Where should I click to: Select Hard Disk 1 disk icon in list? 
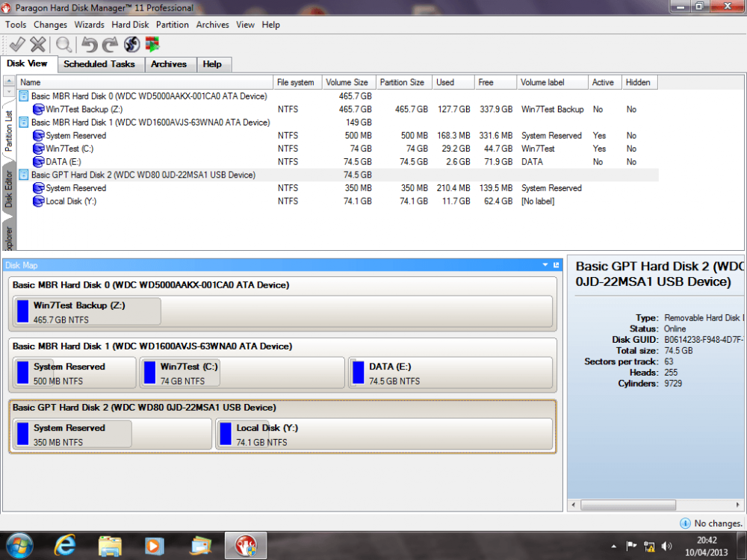[23, 122]
